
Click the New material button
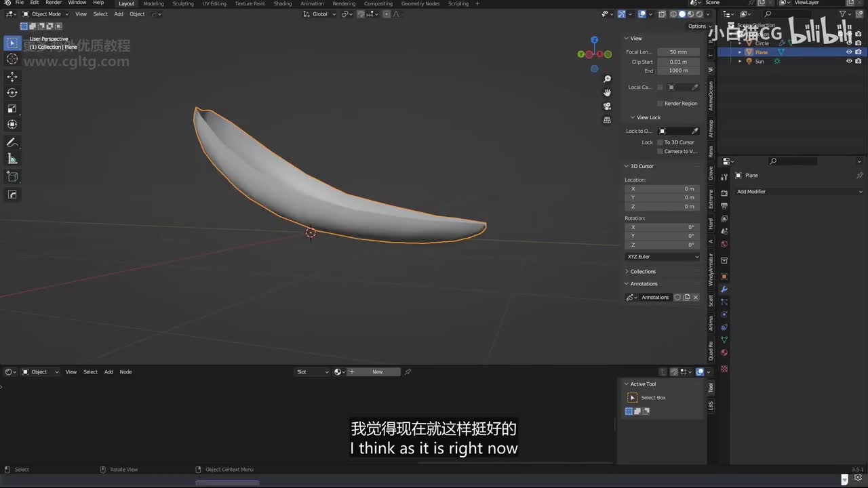tap(377, 372)
